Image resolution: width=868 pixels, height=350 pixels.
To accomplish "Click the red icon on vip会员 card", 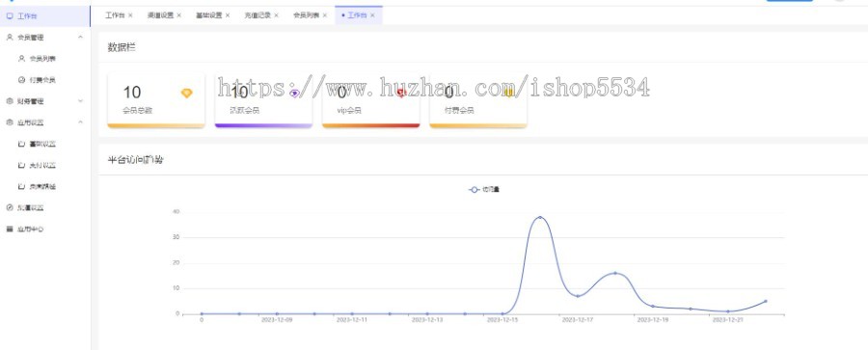I will (x=401, y=93).
